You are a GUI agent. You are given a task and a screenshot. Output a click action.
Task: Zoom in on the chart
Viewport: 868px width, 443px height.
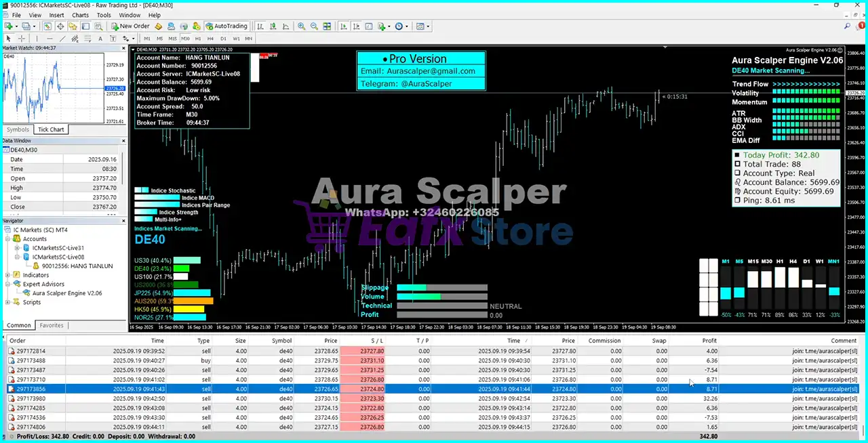[301, 26]
